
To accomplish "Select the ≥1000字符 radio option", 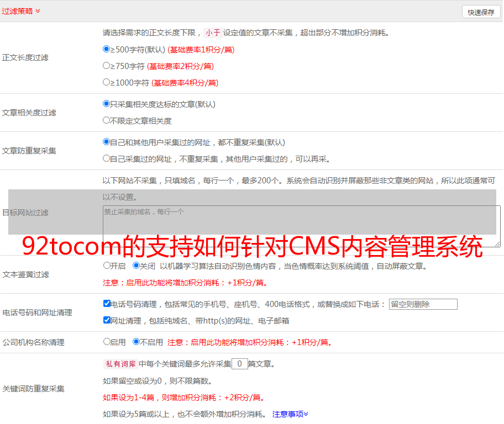I will tap(107, 82).
